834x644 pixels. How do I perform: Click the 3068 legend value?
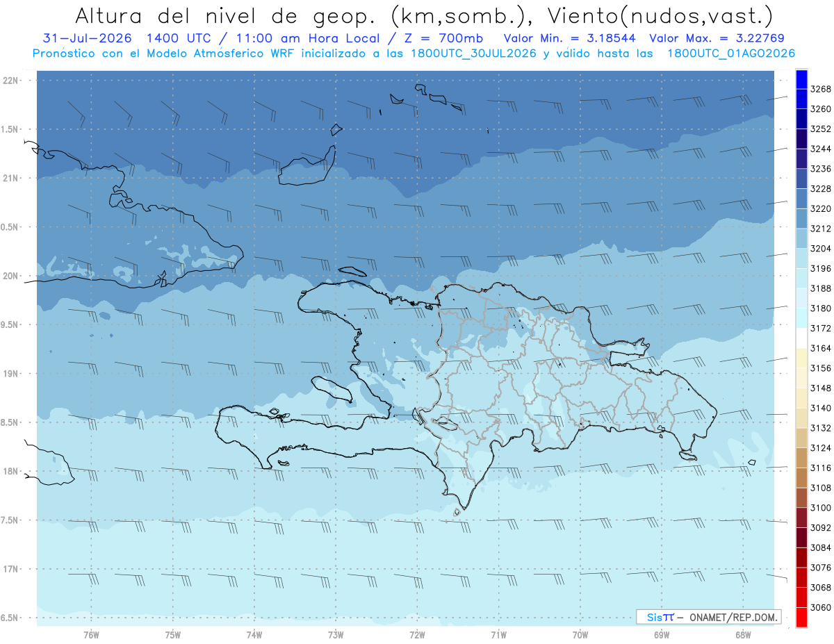point(820,587)
